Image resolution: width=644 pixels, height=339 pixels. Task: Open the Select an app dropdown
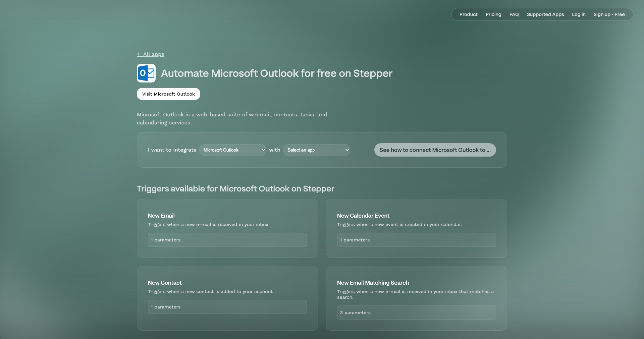(x=317, y=150)
